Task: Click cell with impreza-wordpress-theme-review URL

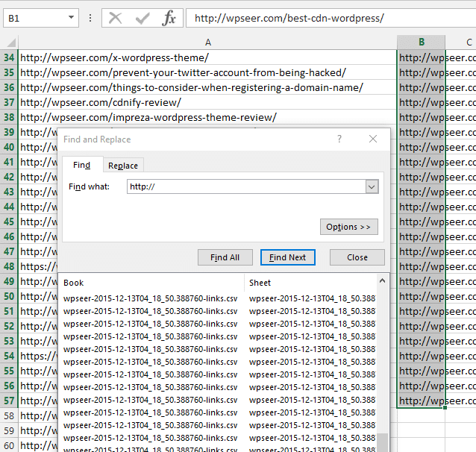Action: coord(207,117)
